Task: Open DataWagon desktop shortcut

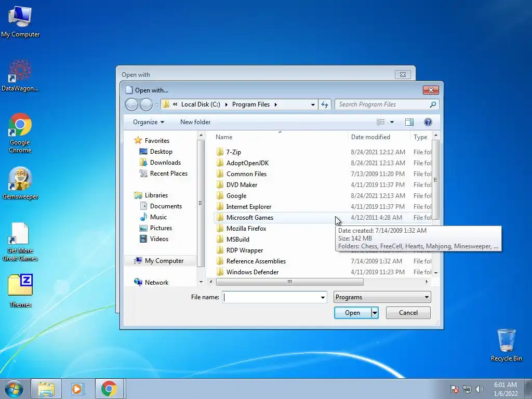Action: [x=20, y=76]
